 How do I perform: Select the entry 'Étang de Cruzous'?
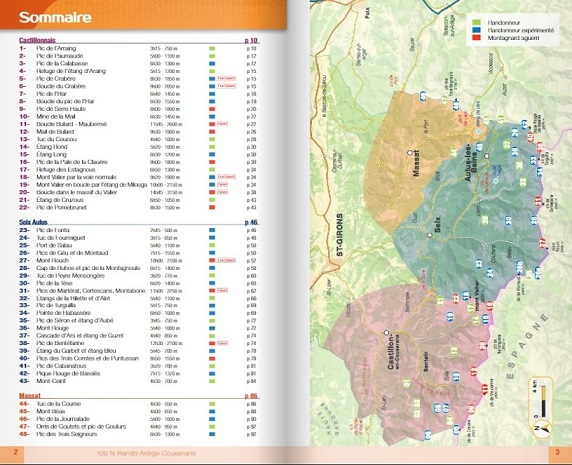(x=60, y=200)
